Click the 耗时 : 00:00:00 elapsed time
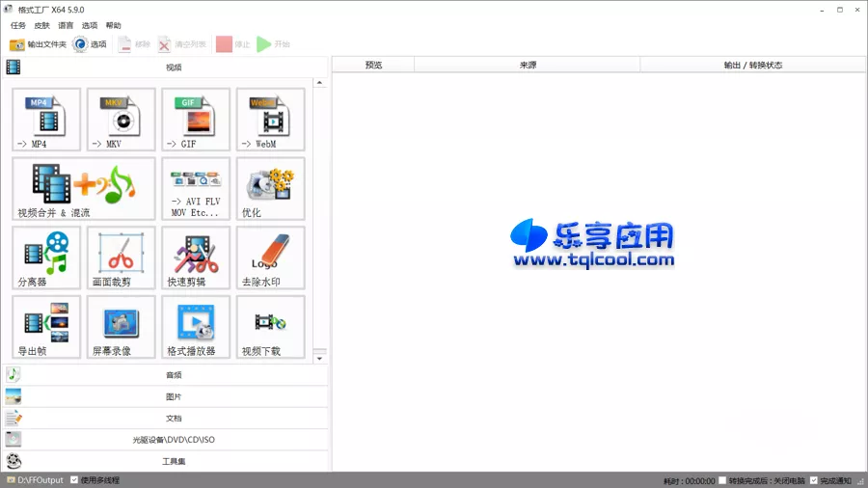Screen dimensions: 868x488 (x=690, y=481)
